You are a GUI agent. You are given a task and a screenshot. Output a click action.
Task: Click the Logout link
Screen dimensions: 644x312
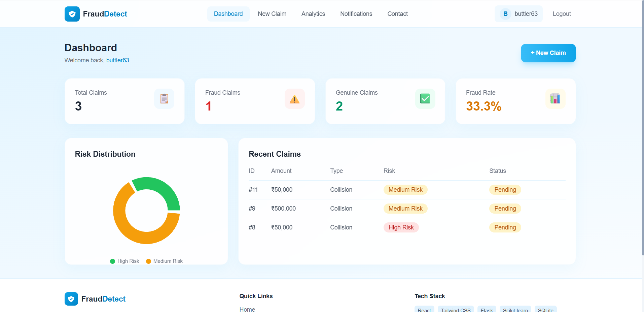562,14
